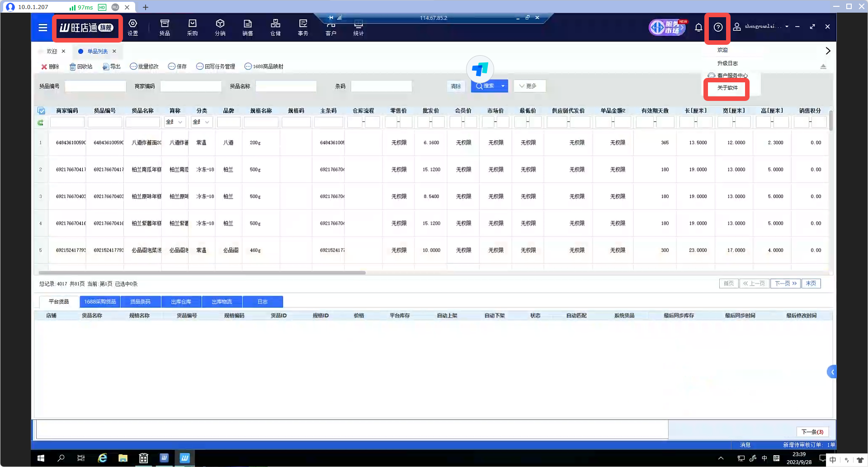Click the help question mark icon

(718, 27)
